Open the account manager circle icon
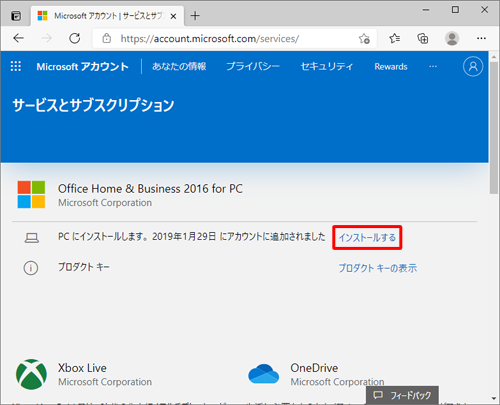This screenshot has width=500, height=405. tap(473, 66)
